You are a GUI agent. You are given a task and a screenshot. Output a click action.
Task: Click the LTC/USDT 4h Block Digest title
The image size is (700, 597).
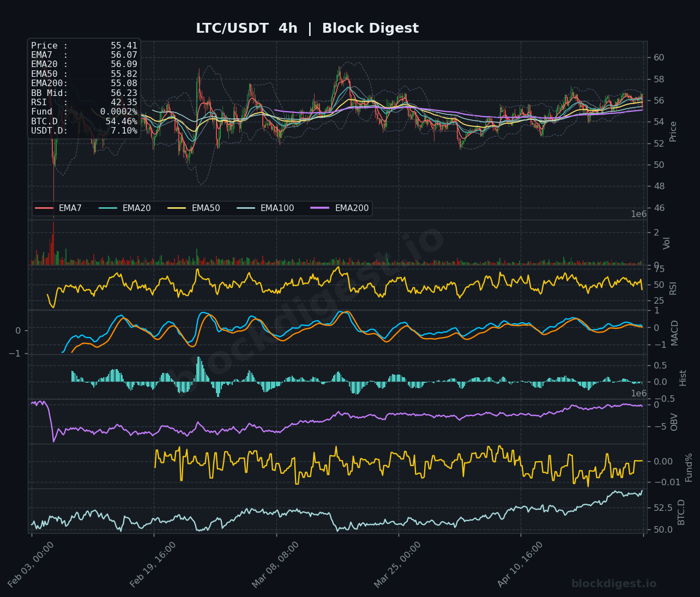(x=307, y=28)
